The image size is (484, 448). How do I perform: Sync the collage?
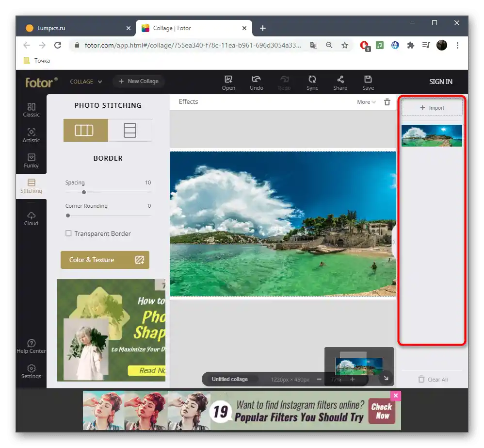[312, 83]
